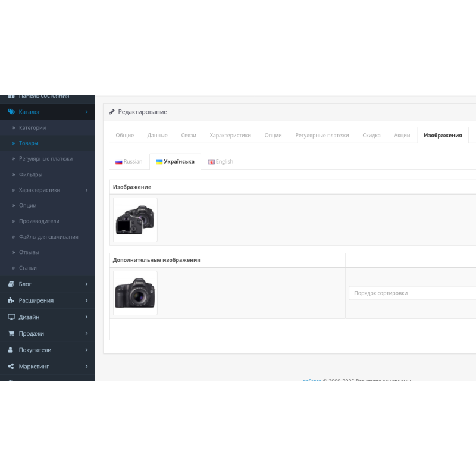The height and width of the screenshot is (476, 476).
Task: Open the Характеристики product tab
Action: [x=230, y=136]
